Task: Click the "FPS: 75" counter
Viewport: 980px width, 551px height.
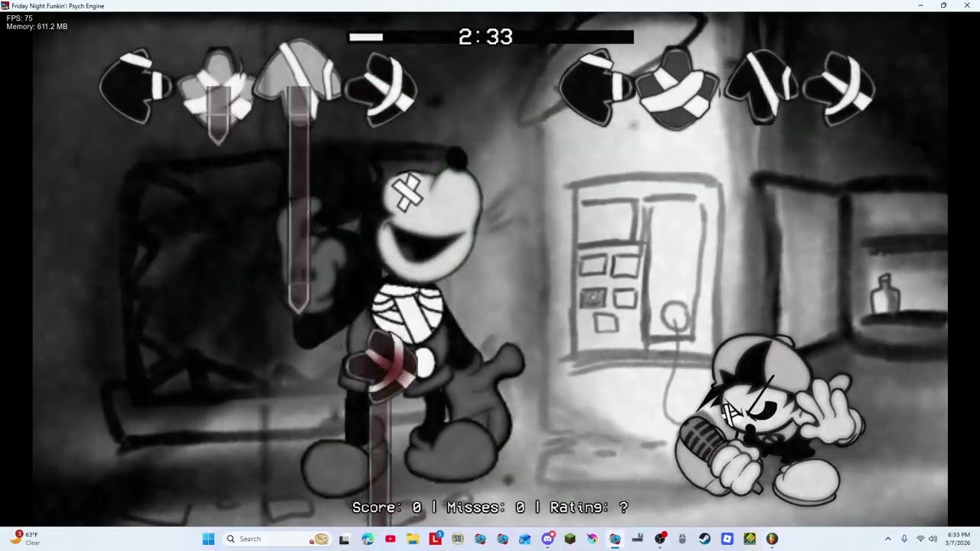Action: click(20, 18)
